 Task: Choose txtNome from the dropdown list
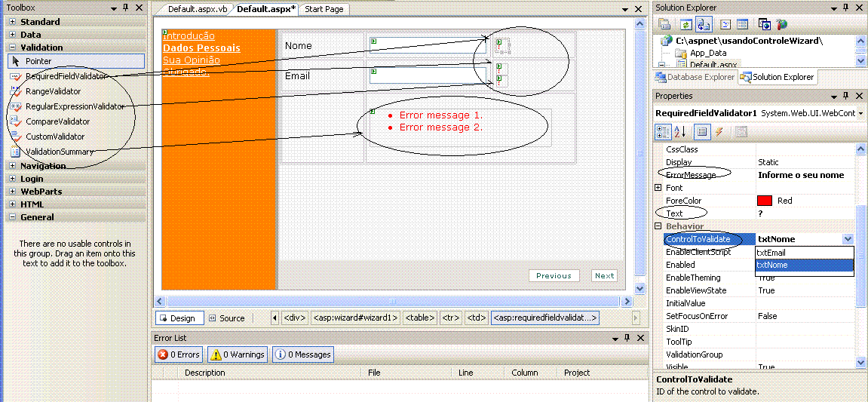click(805, 265)
